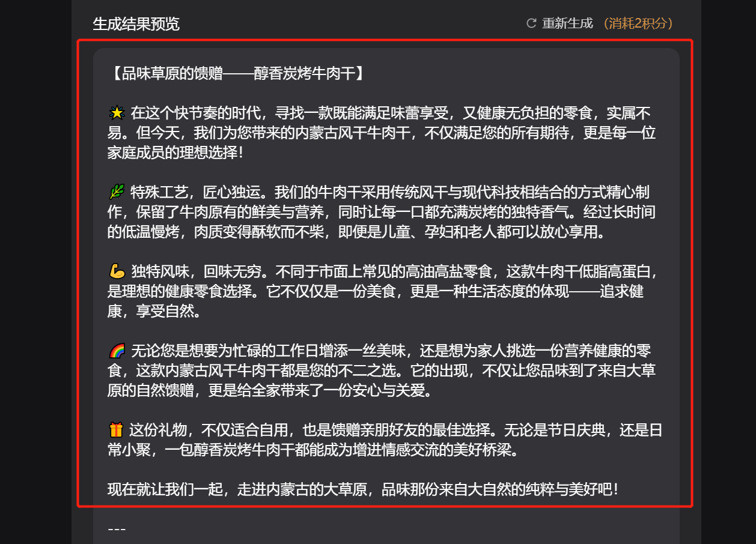Click the paragraph starting 在这个快节奏的时代
Screen dimensions: 756x544
382,133
